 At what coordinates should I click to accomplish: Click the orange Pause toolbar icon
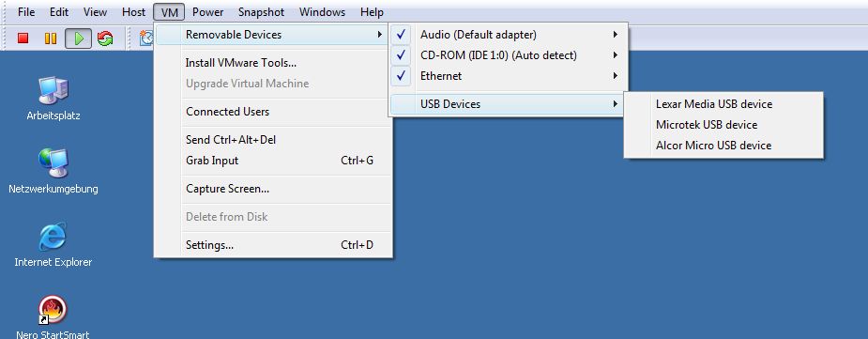51,39
